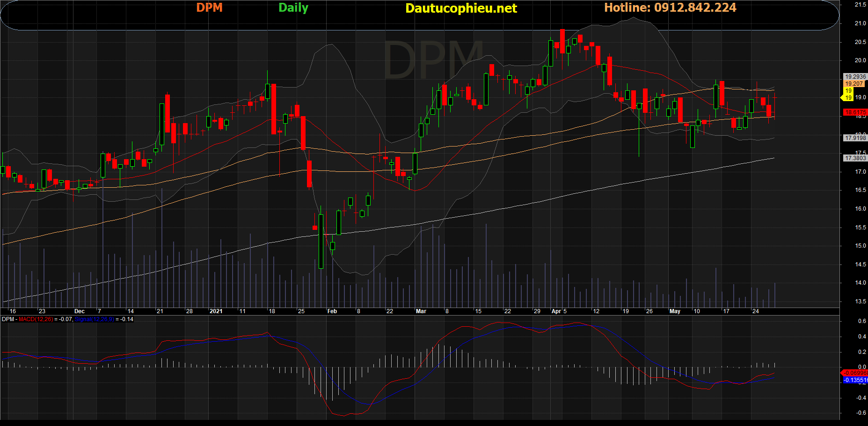Click the orange 19.207 price tag
Viewport: 868px width, 426px height.
[x=854, y=84]
